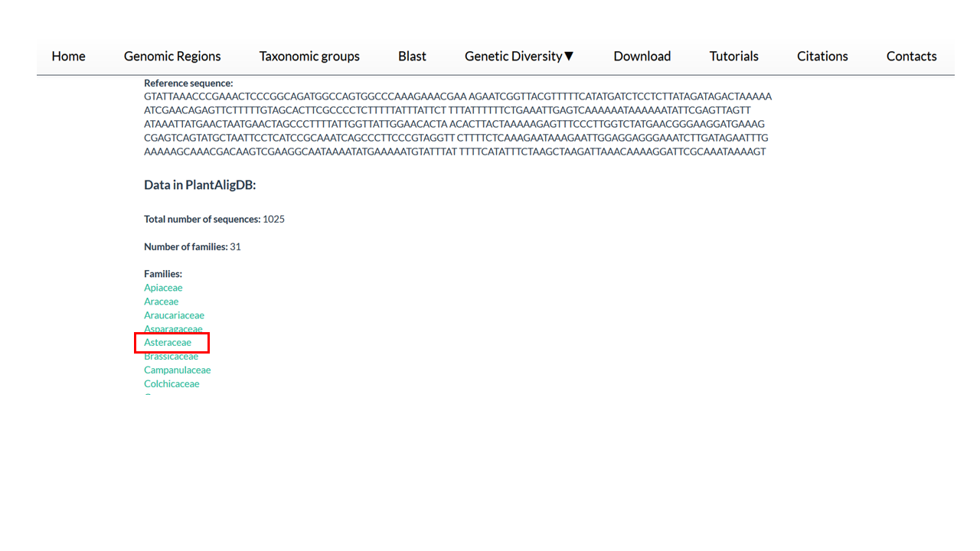Open the Blast tool page
980x551 pixels.
(x=412, y=56)
